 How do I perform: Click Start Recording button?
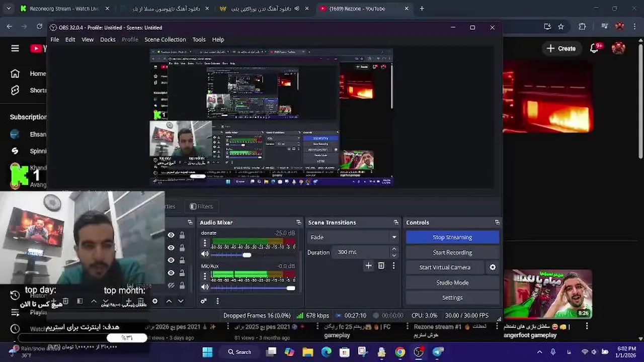[452, 252]
